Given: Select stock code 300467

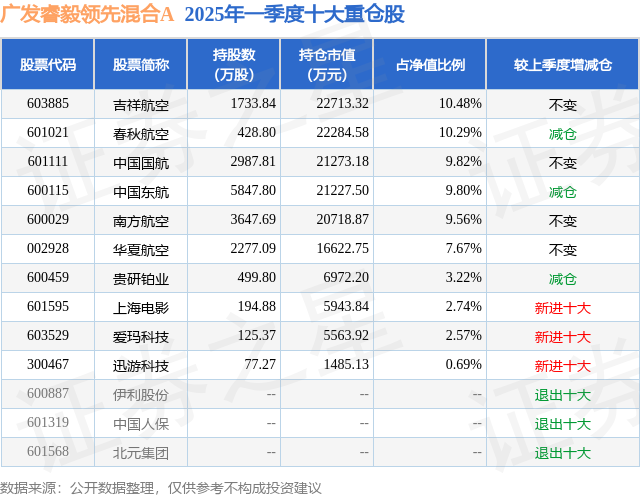Looking at the screenshot, I should 48,364.
